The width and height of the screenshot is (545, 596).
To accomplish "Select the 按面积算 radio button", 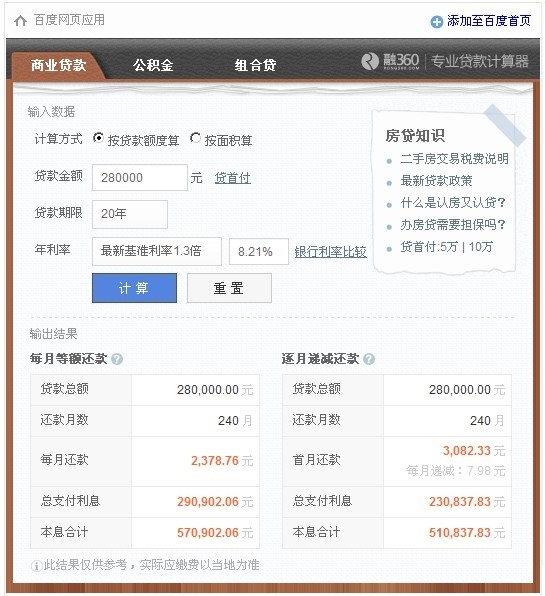I will [x=195, y=138].
